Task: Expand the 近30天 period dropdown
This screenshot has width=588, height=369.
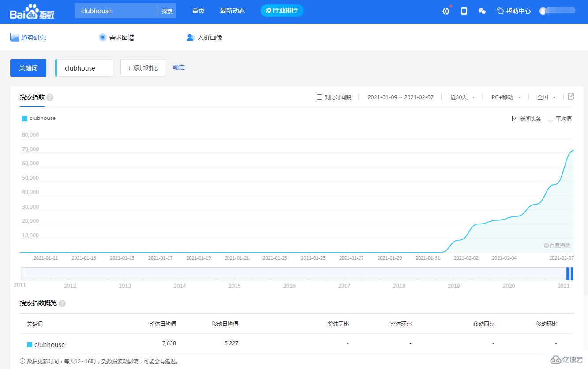Action: point(462,97)
